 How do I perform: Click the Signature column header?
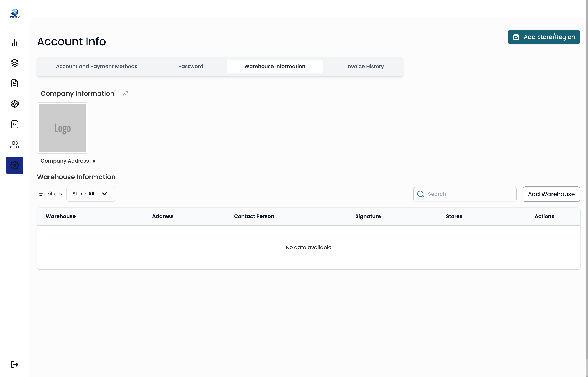(368, 216)
